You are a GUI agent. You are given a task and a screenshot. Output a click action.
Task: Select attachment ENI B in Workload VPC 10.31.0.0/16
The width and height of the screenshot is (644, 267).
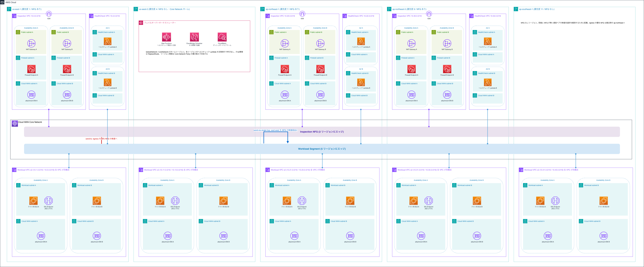pos(477,236)
